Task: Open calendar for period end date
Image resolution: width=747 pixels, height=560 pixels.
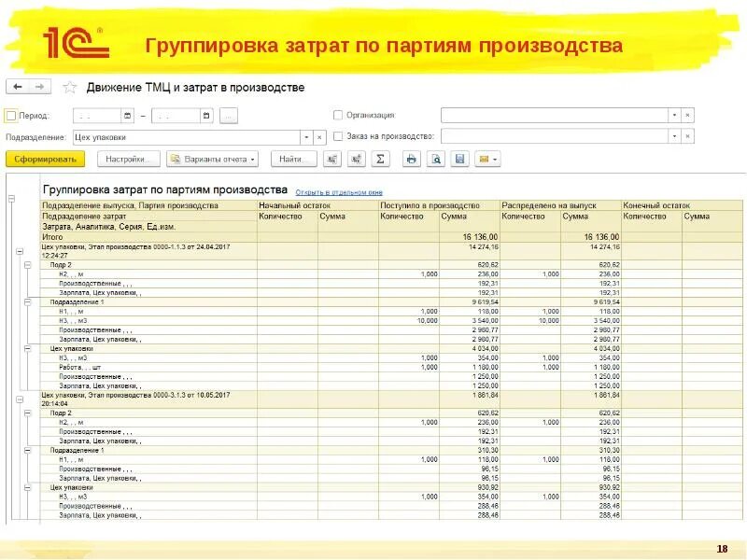Action: (206, 115)
